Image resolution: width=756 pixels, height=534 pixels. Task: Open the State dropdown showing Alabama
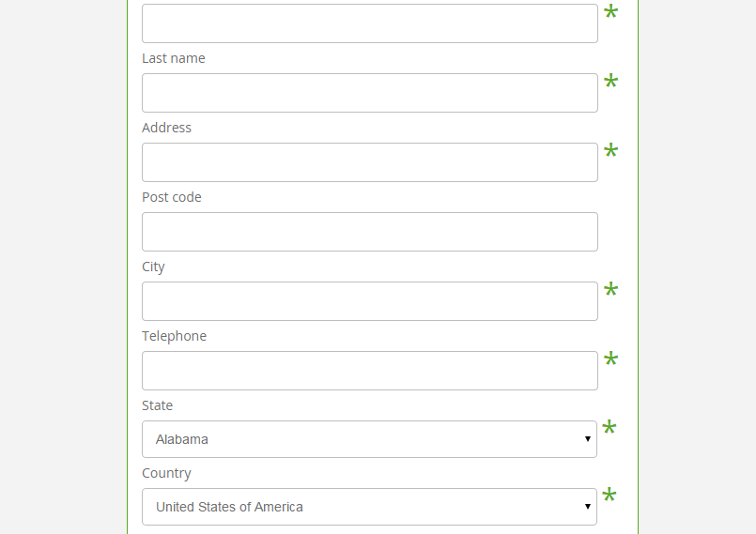(369, 439)
